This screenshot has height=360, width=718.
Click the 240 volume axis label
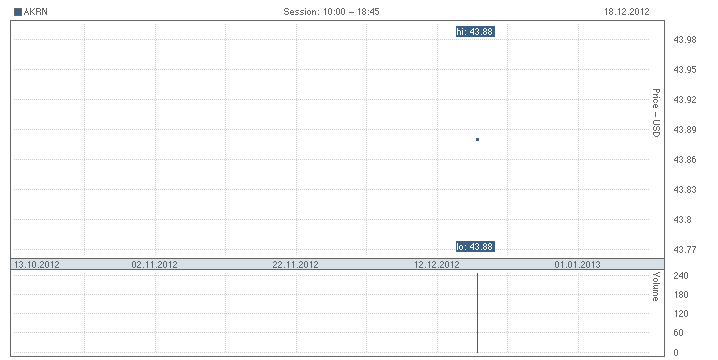coord(681,276)
